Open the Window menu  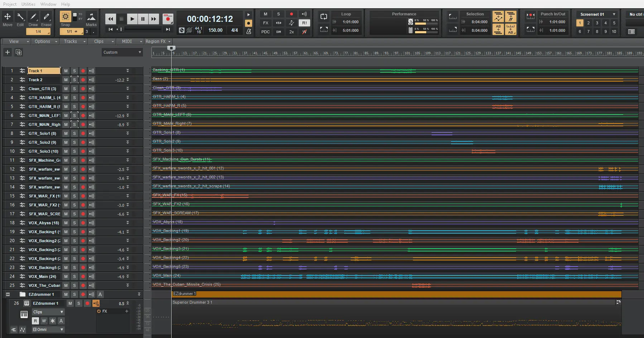tap(48, 4)
